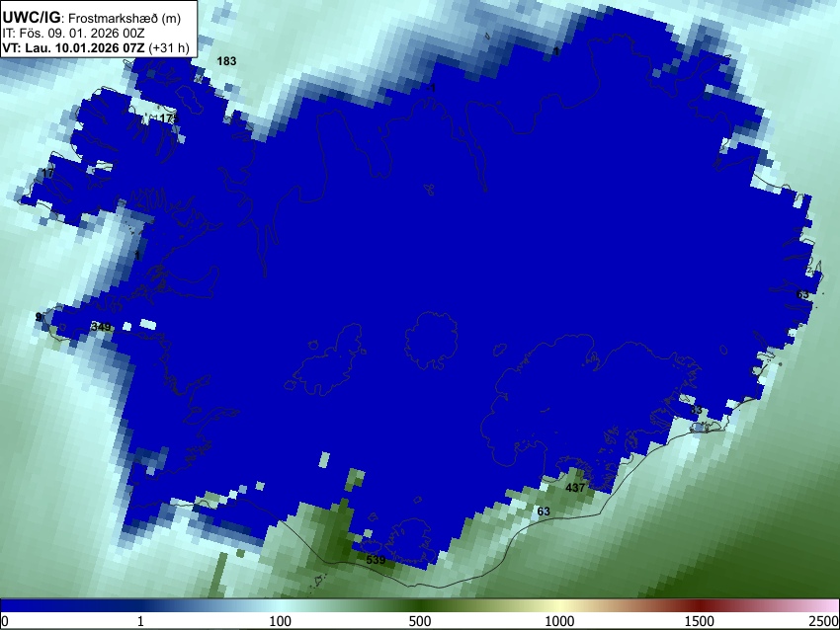Image resolution: width=840 pixels, height=630 pixels.
Task: Click color scale label '2500'
Action: pyautogui.click(x=824, y=621)
